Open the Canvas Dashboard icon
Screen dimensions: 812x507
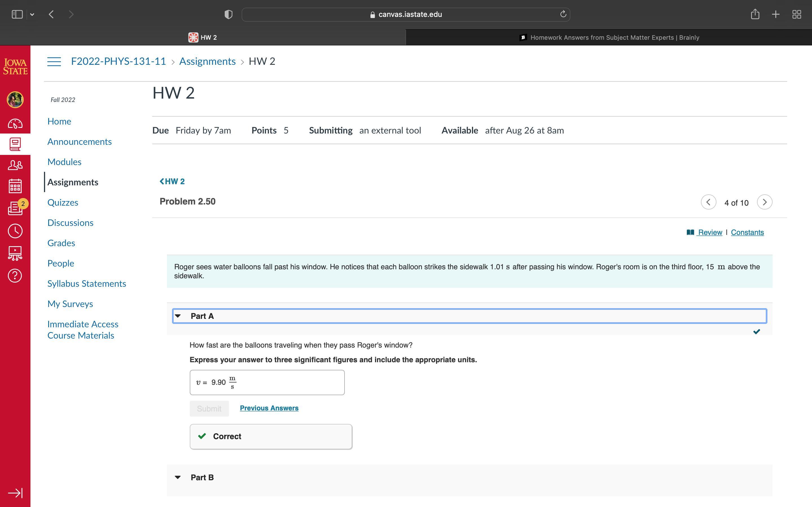(x=15, y=124)
